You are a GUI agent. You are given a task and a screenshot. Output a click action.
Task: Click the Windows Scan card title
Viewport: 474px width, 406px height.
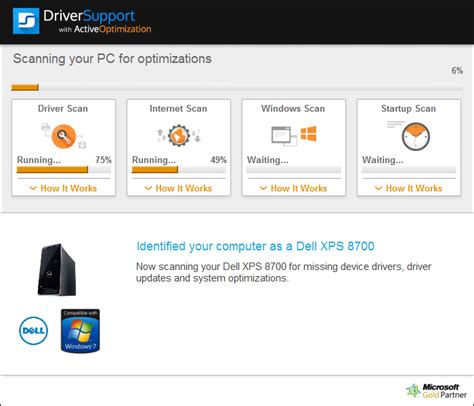293,109
